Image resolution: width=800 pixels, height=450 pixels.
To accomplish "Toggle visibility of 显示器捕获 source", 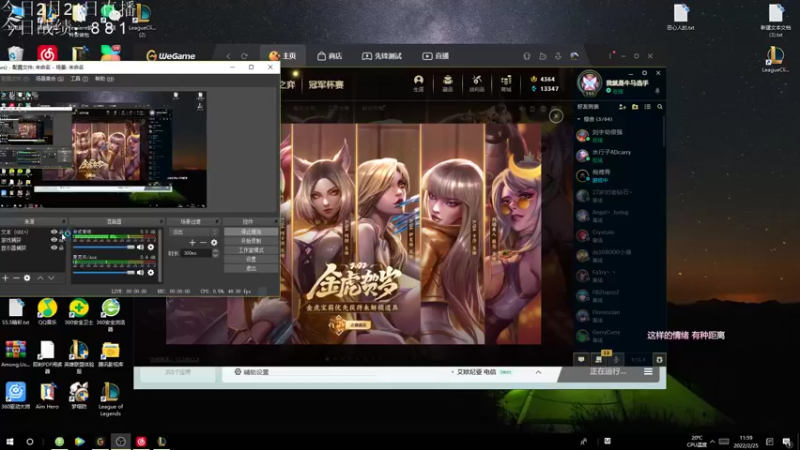I will [54, 248].
